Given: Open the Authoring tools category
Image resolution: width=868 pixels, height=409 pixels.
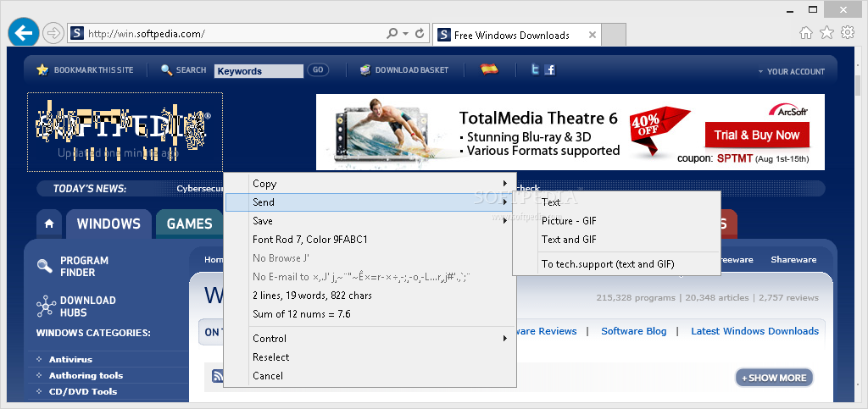Looking at the screenshot, I should (86, 375).
